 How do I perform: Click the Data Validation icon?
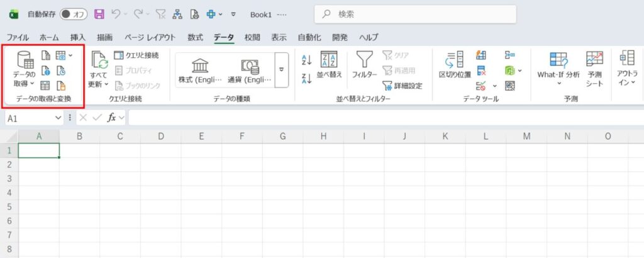point(481,86)
